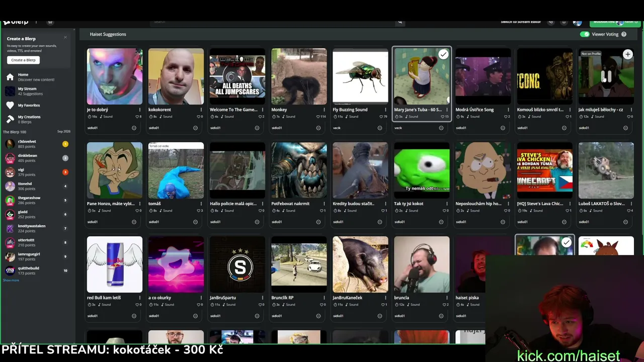Open Viewer Voting help icon
Viewport: 644px width, 362px height.
pyautogui.click(x=624, y=34)
